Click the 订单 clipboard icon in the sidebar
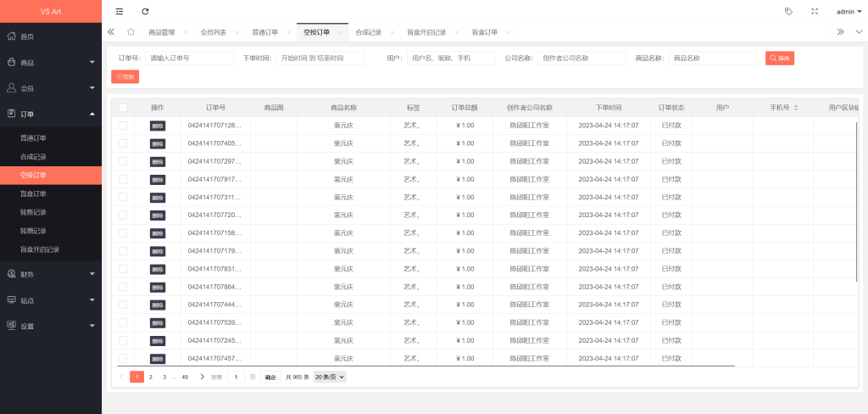The height and width of the screenshot is (414, 868). [11, 114]
